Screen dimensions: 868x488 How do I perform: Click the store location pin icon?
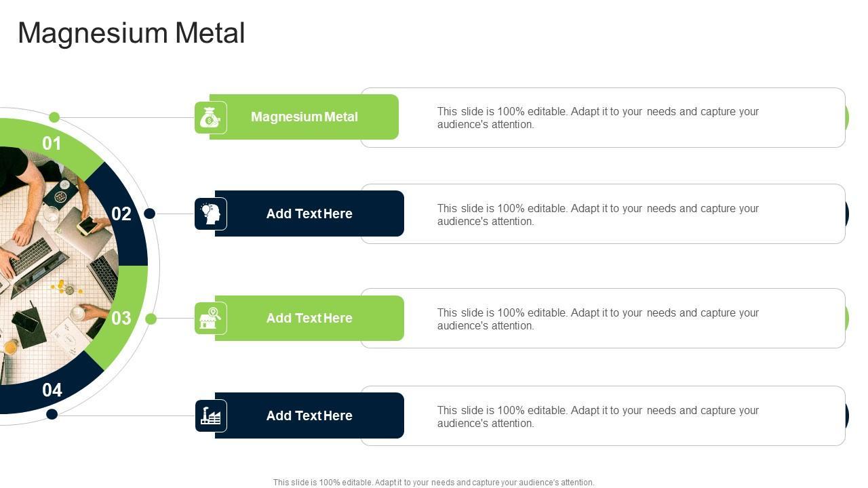[x=210, y=319]
